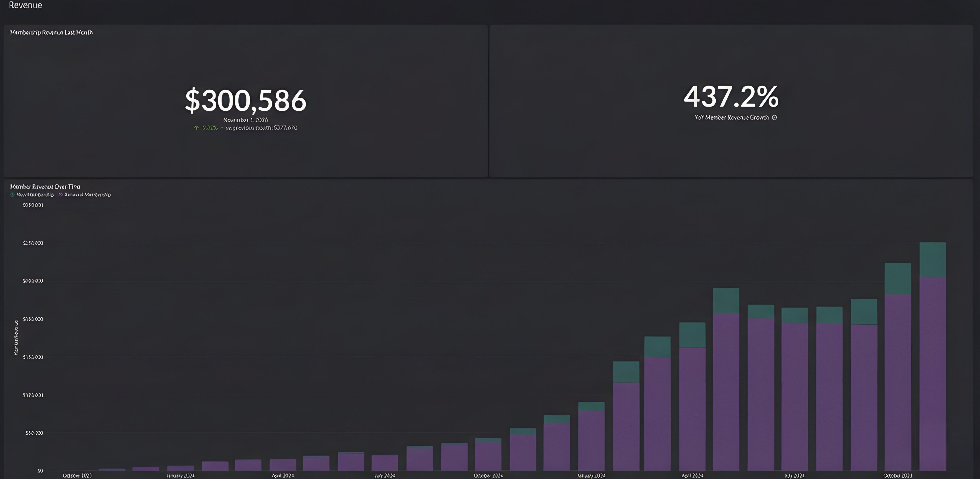
Task: Select the 437.2% growth figure
Action: [x=731, y=97]
